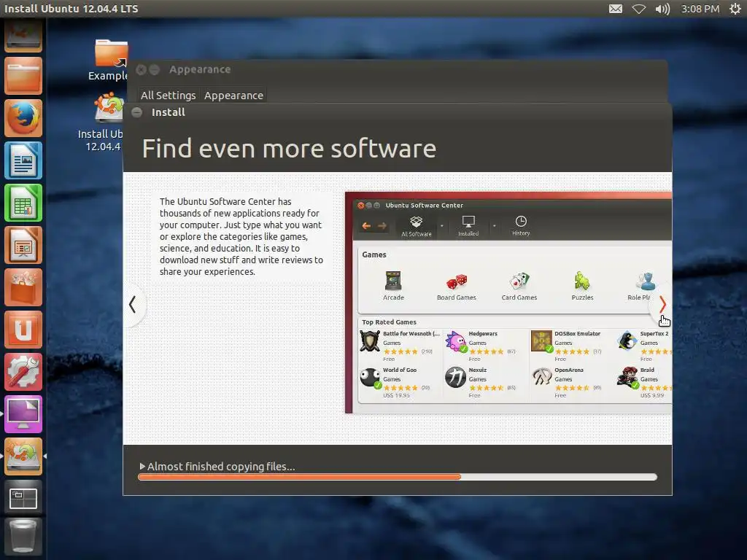Click Nexuiz in Top Rated Games
The height and width of the screenshot is (560, 747).
(481, 382)
